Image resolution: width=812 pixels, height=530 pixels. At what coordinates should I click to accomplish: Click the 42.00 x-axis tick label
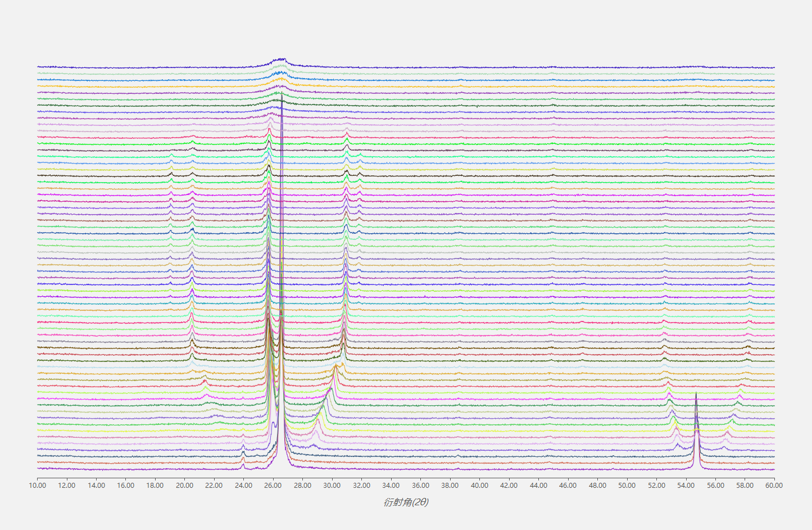pos(509,486)
